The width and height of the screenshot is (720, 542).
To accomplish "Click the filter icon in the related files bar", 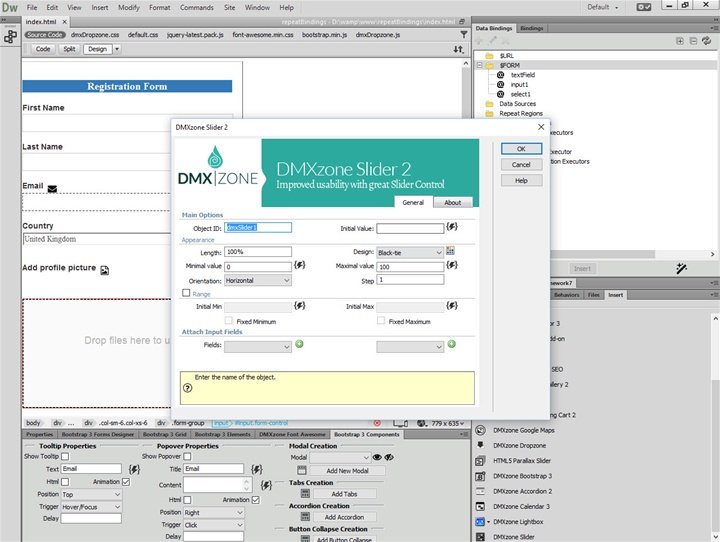I will point(464,34).
